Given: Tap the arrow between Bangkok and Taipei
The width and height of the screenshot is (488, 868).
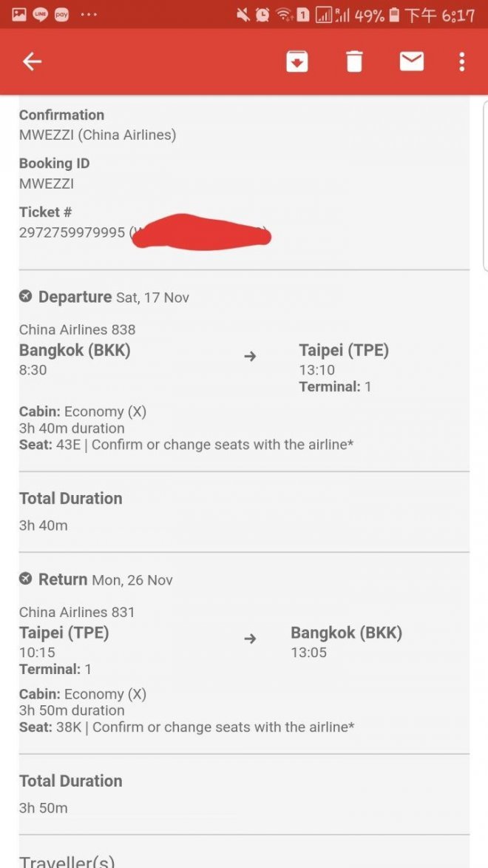Looking at the screenshot, I should pyautogui.click(x=250, y=356).
